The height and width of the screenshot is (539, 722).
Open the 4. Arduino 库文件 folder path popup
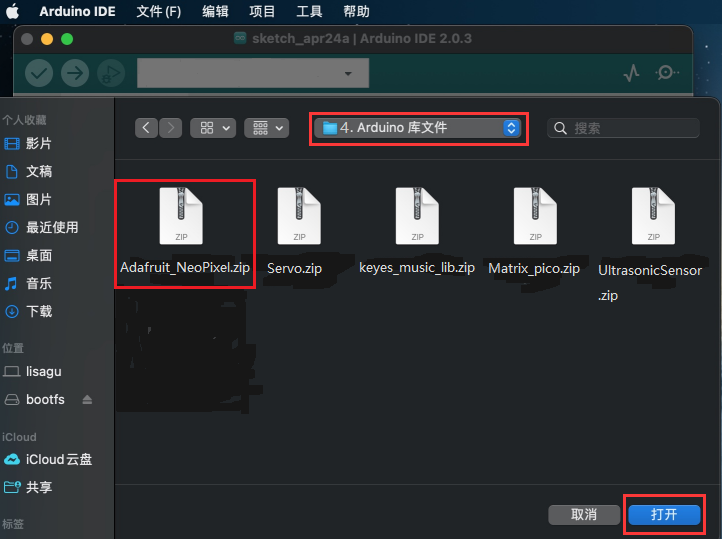(418, 128)
